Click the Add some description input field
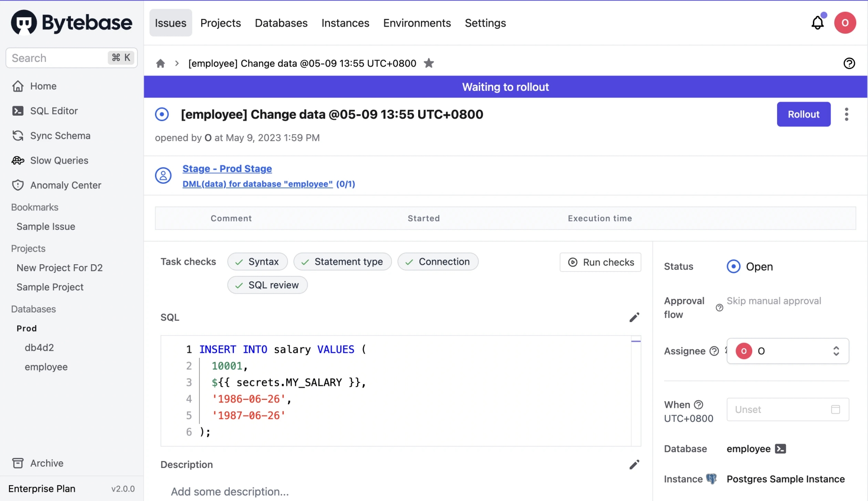 [229, 491]
